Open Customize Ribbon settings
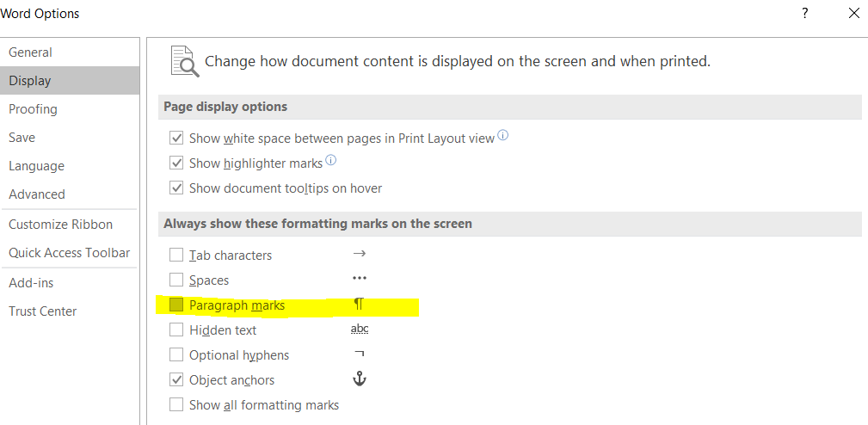The height and width of the screenshot is (425, 868). pyautogui.click(x=70, y=225)
